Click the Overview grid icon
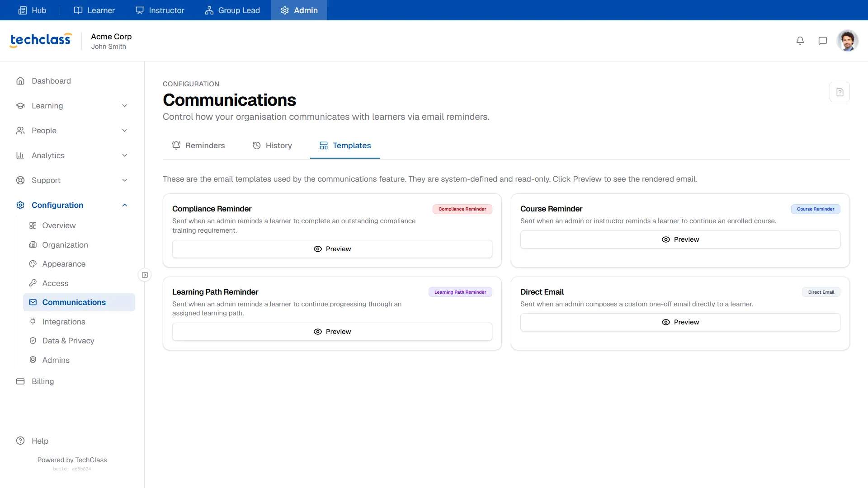The height and width of the screenshot is (488, 868). (33, 225)
